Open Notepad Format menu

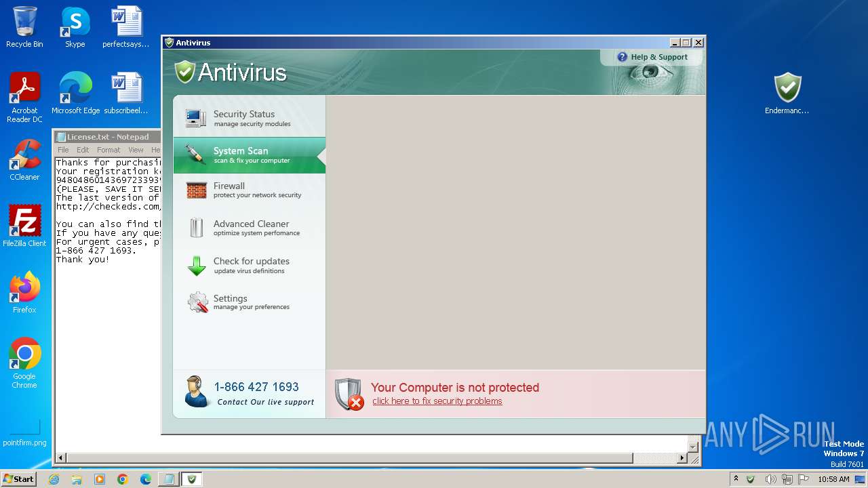108,150
